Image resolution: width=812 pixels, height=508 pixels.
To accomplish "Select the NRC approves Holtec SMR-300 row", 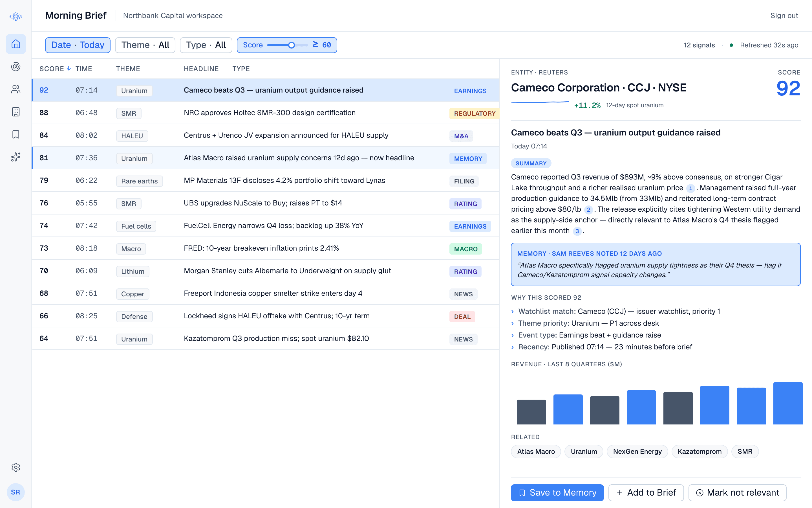I will pyautogui.click(x=265, y=113).
